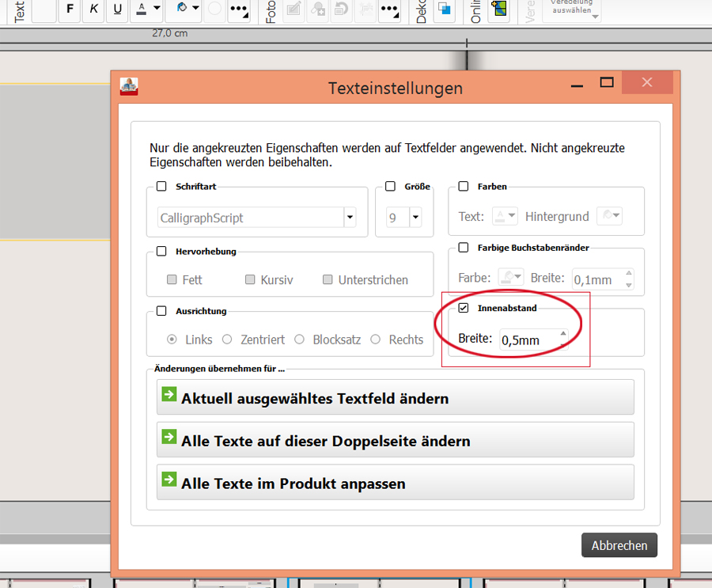
Task: Click the underline U toolbar icon
Action: pyautogui.click(x=118, y=9)
